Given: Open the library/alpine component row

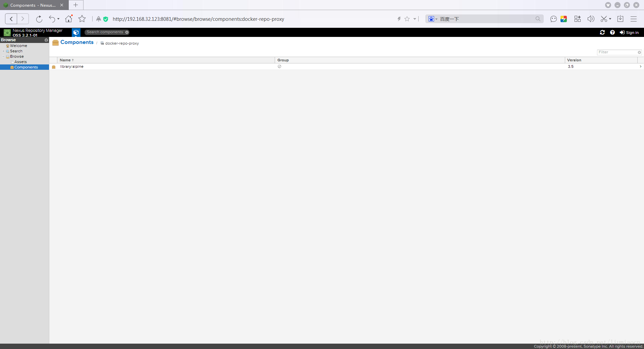Looking at the screenshot, I should tap(346, 66).
